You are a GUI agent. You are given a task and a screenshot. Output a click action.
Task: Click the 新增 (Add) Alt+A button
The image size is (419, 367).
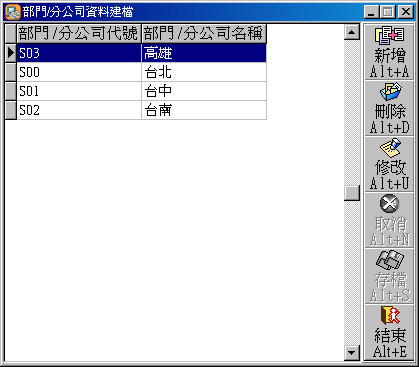[x=389, y=52]
